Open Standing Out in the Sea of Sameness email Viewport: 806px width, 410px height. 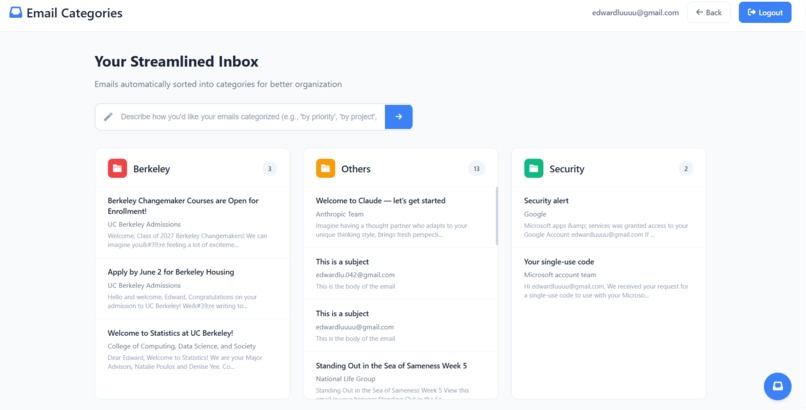tap(400, 376)
